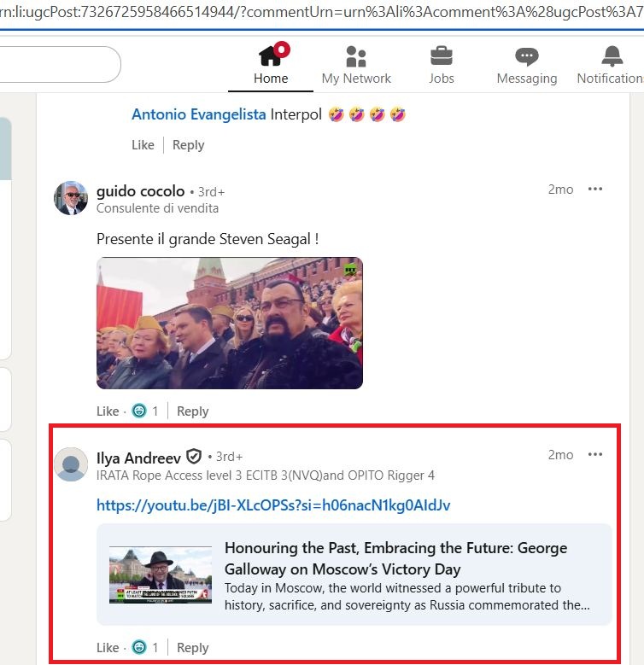
Task: Like the Antonio Evangelista Interpol comment
Action: 143,145
